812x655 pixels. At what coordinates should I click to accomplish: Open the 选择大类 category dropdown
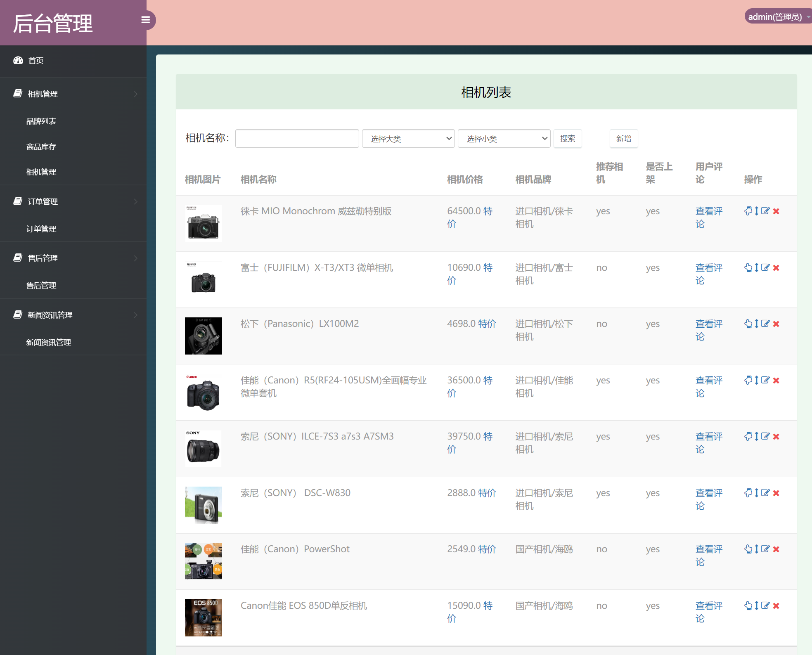408,139
